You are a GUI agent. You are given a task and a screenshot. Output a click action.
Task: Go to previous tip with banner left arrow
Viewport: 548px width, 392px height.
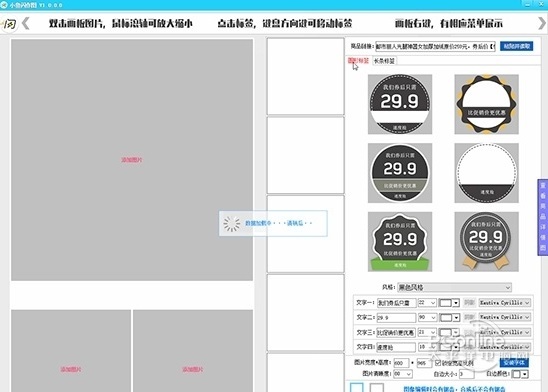pyautogui.click(x=26, y=23)
